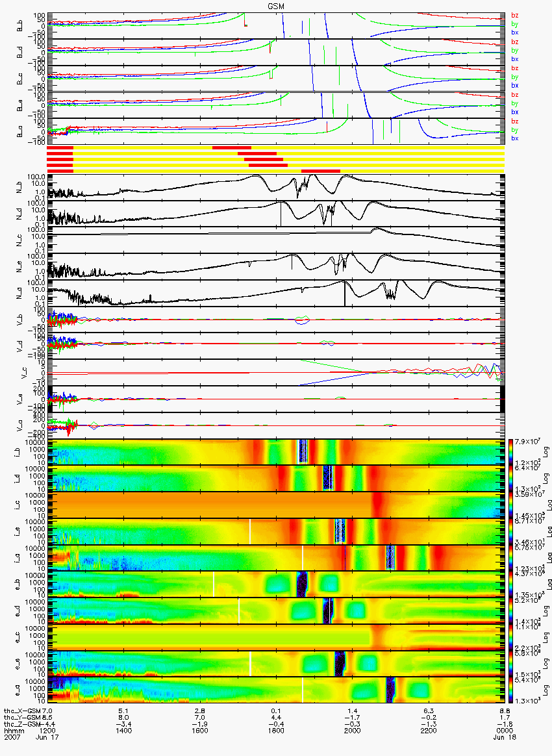
Task: Click the bx legend of B_a panel
Action: tap(515, 138)
